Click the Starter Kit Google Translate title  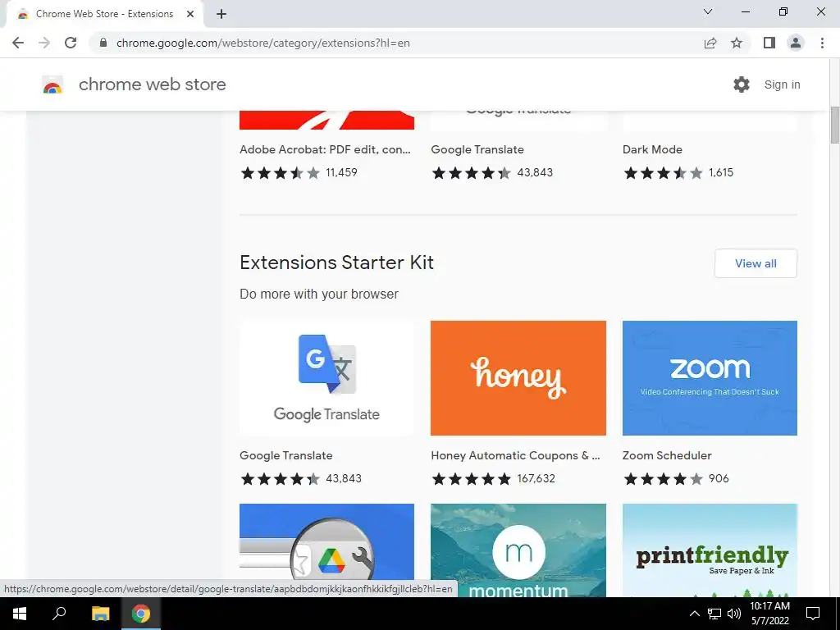286,455
